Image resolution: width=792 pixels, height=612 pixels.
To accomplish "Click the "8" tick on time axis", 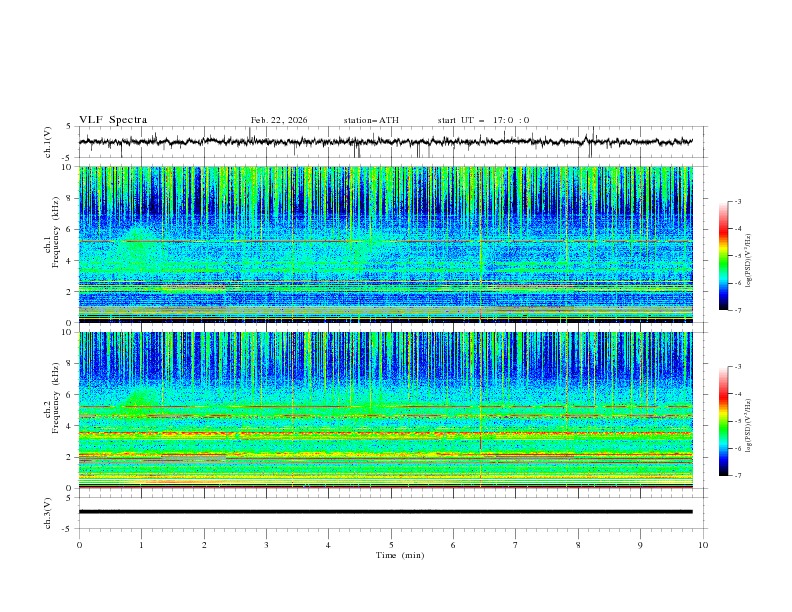I will tap(578, 545).
